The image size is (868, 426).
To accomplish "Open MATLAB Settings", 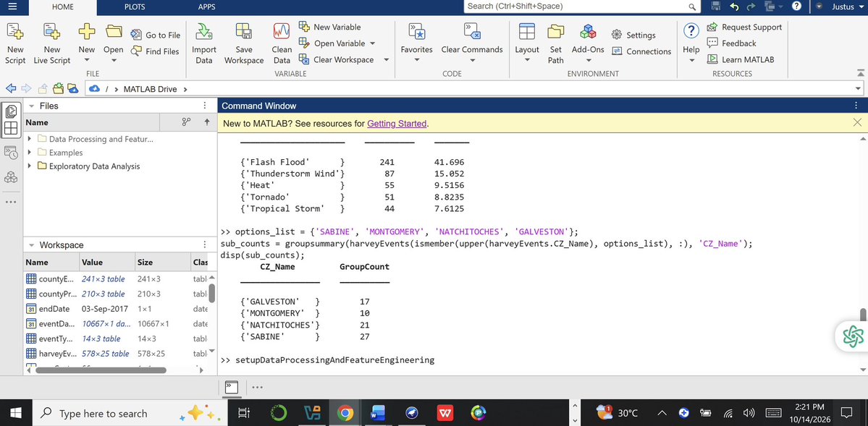I will [634, 35].
